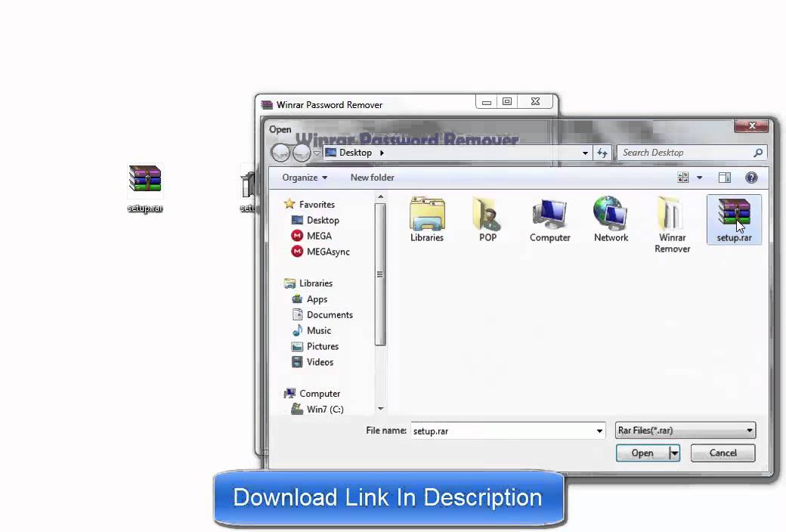Viewport: 786px width, 532px height.
Task: Minimize the Winrar Password Remover window
Action: tap(486, 102)
